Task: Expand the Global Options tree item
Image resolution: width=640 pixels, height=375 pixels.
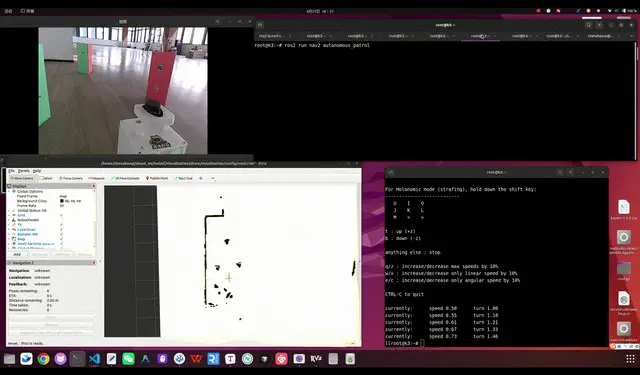Action: tap(9, 191)
